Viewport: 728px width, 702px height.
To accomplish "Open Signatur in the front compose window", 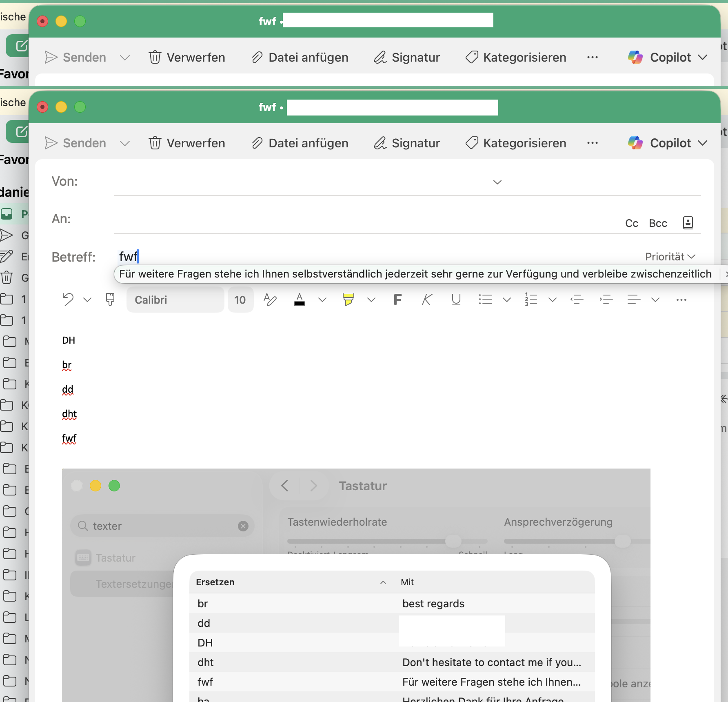I will (x=407, y=143).
